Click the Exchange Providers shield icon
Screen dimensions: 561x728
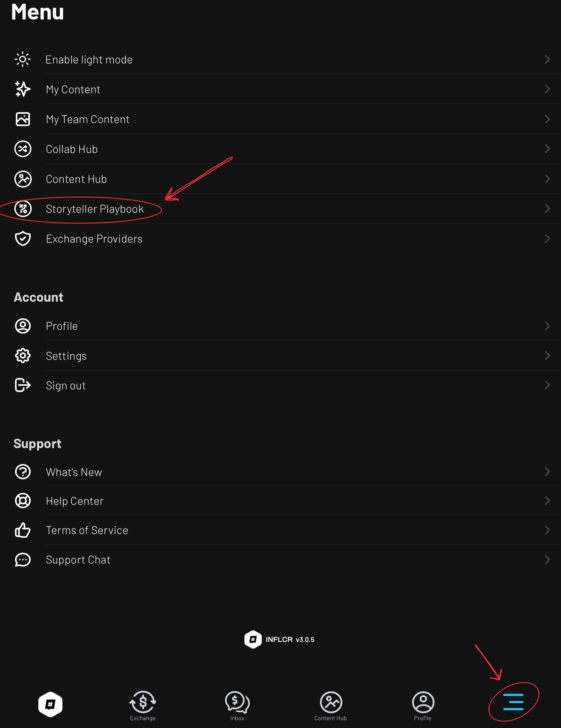click(x=23, y=239)
